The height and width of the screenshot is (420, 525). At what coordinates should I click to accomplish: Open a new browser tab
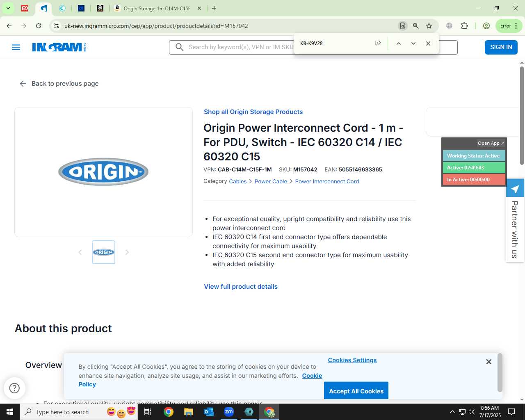(x=214, y=8)
